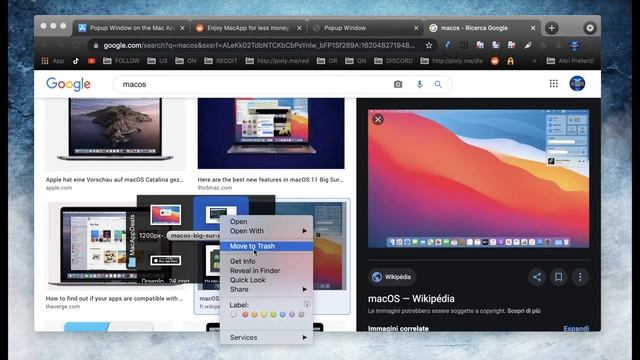This screenshot has width=640, height=360.
Task: Click the info icon next to Label
Action: (x=307, y=304)
